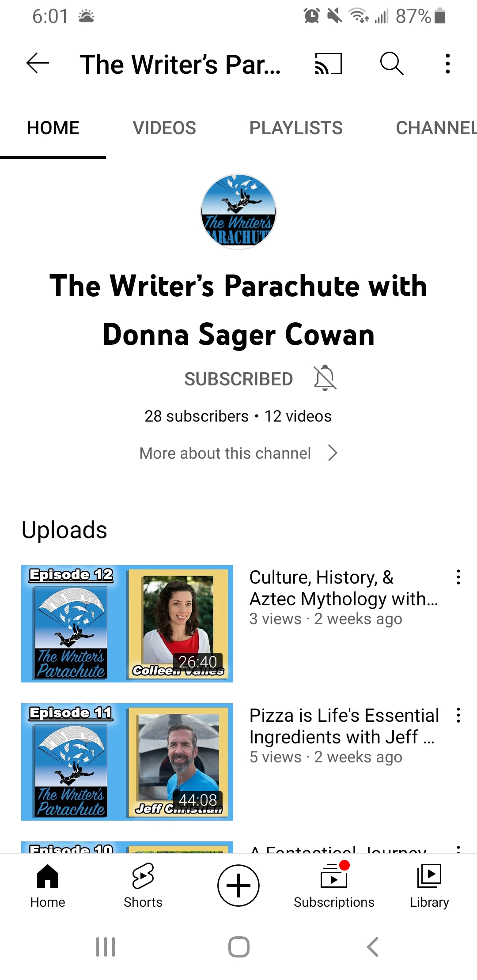477x980 pixels.
Task: Open the Cast to device icon
Action: click(x=328, y=64)
